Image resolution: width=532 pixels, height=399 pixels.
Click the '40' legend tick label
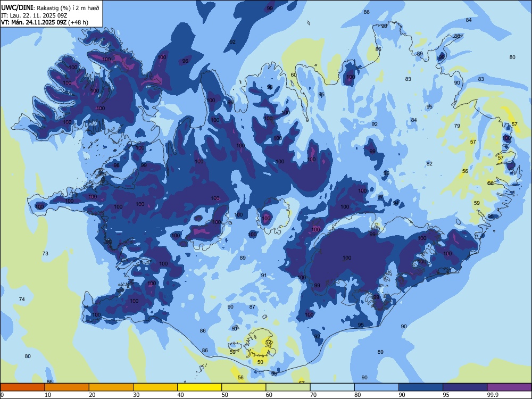(x=180, y=395)
